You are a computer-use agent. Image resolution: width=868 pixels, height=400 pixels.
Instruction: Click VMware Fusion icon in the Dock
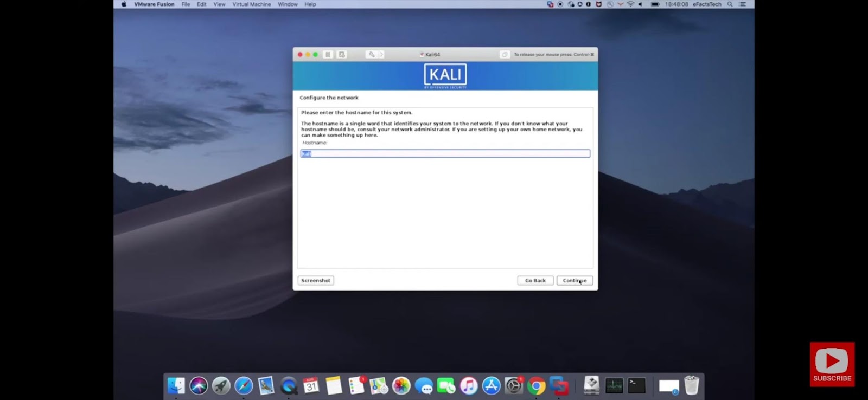559,385
